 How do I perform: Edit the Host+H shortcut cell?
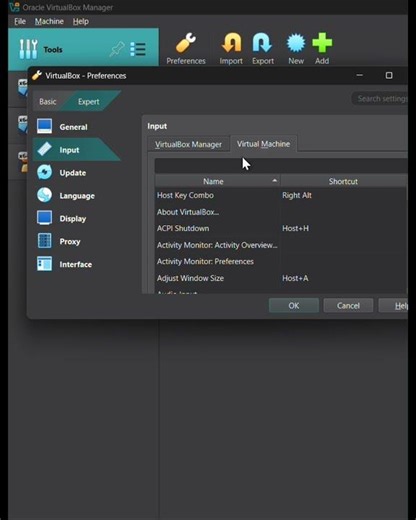click(x=343, y=228)
